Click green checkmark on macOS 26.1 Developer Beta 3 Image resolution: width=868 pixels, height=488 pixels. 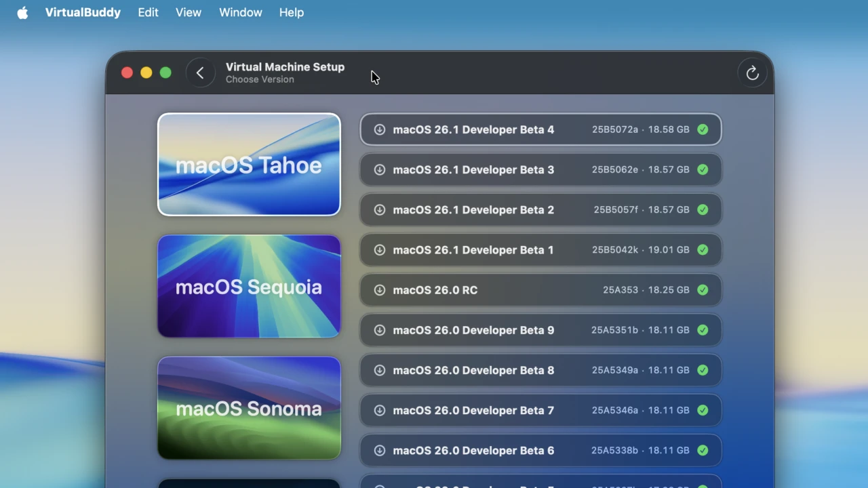[x=703, y=169]
